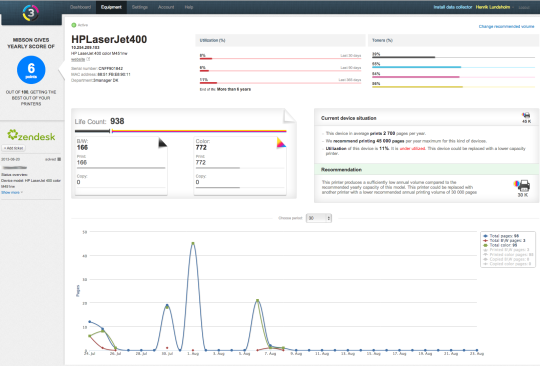Click the cyan toner level bar
The width and height of the screenshot is (540, 366).
(453, 67)
